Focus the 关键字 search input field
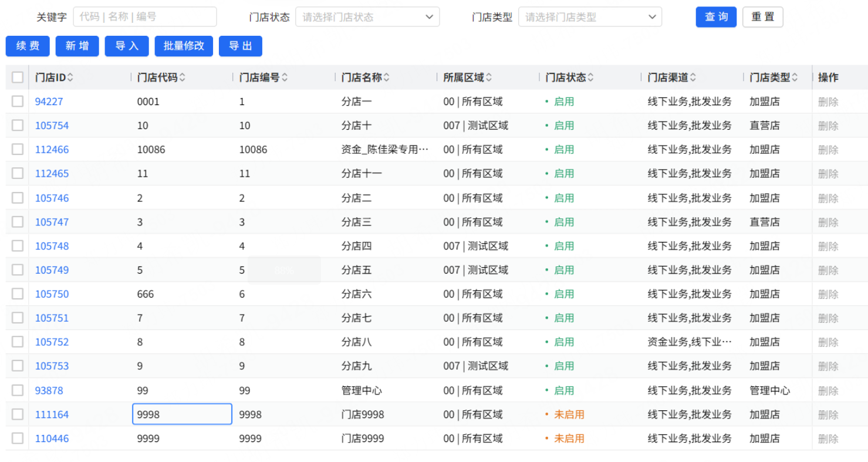This screenshot has height=462, width=868. click(144, 17)
